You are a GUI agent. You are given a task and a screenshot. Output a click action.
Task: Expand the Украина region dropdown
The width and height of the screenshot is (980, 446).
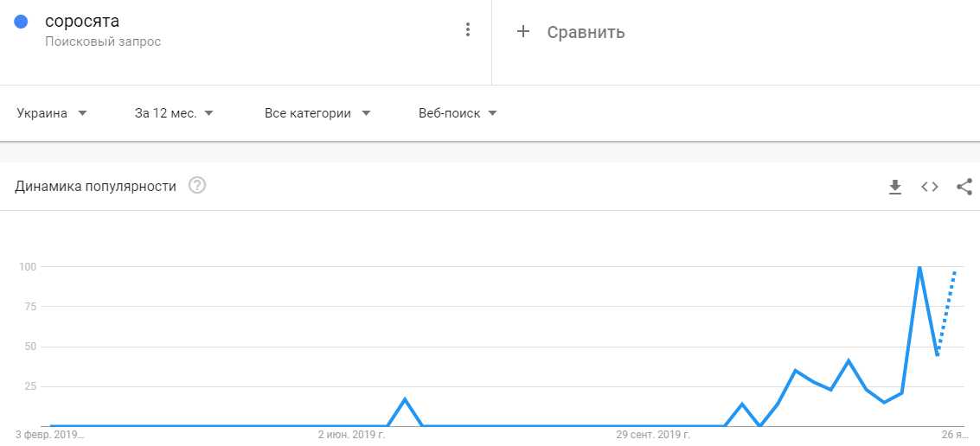(x=52, y=113)
